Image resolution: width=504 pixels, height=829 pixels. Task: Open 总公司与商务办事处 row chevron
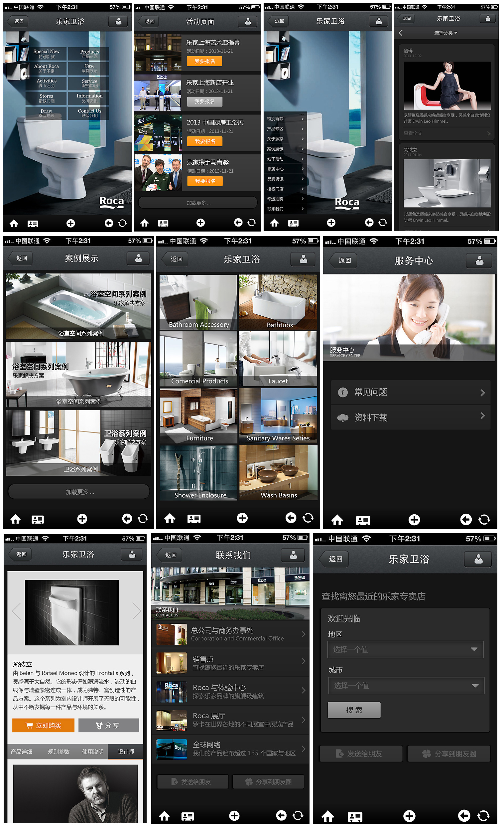[x=303, y=634]
